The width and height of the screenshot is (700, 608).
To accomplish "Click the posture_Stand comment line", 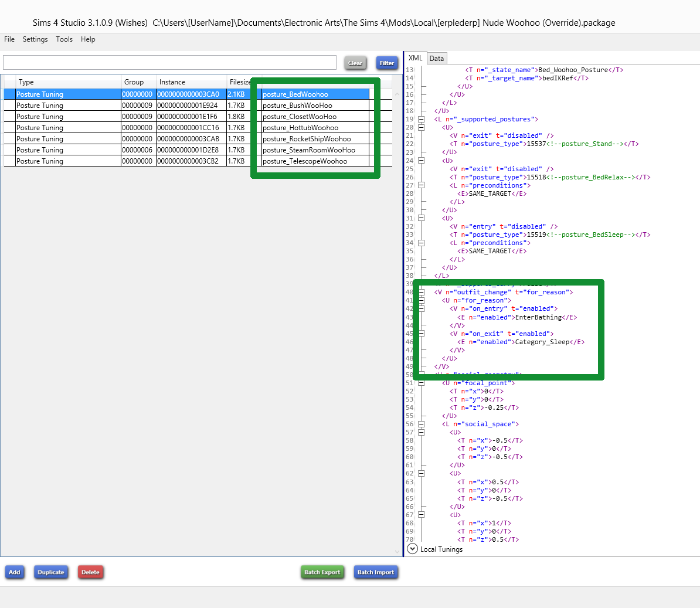I will [x=544, y=144].
